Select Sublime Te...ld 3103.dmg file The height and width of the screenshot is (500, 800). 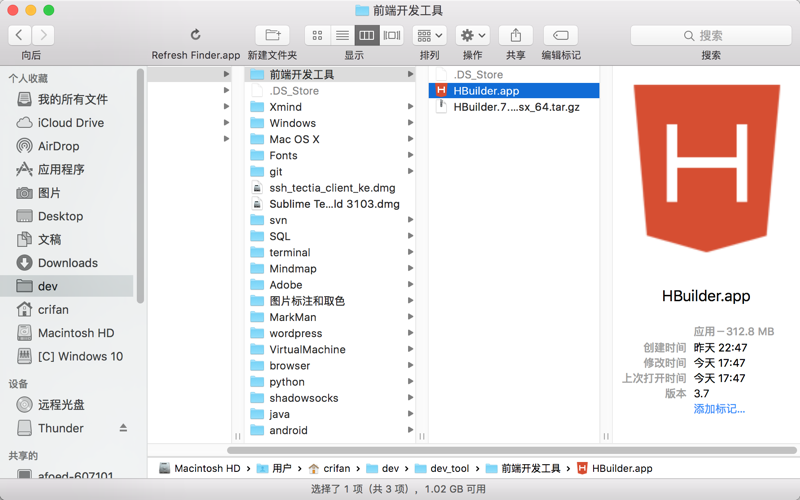coord(330,204)
